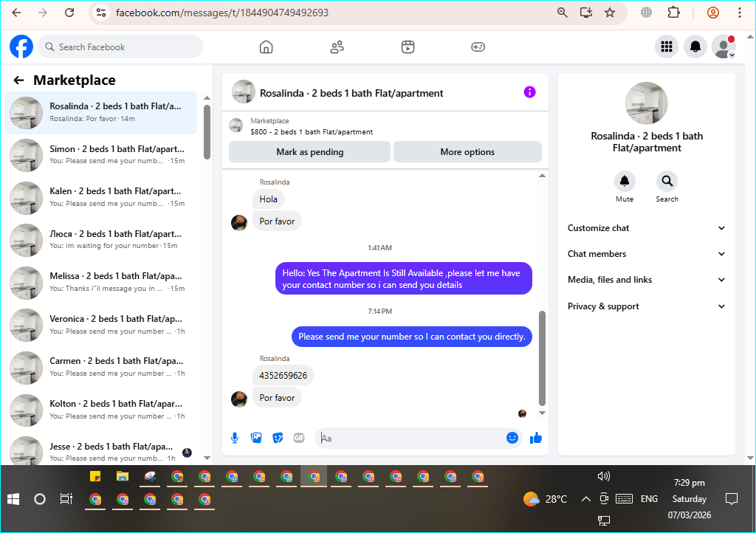Open the account profile avatar menu
The width and height of the screenshot is (756, 533).
[x=724, y=47]
